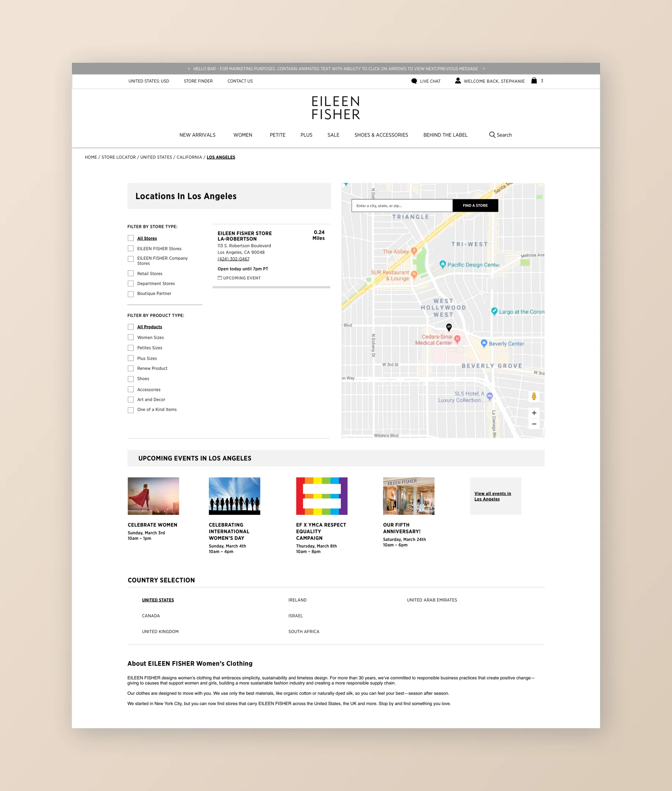Go to Store Locator breadcrumb
The width and height of the screenshot is (672, 791).
[x=119, y=157]
